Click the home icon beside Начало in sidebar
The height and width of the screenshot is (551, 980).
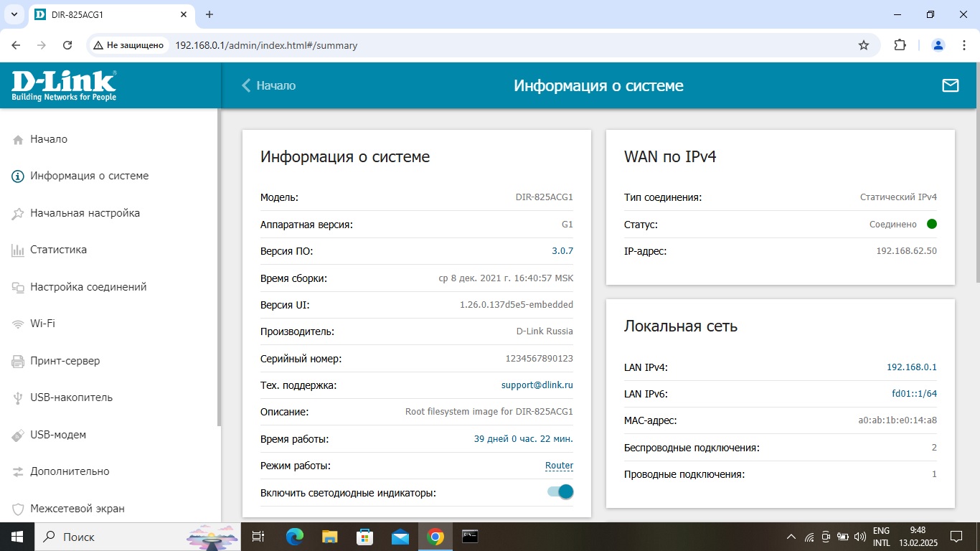[19, 140]
